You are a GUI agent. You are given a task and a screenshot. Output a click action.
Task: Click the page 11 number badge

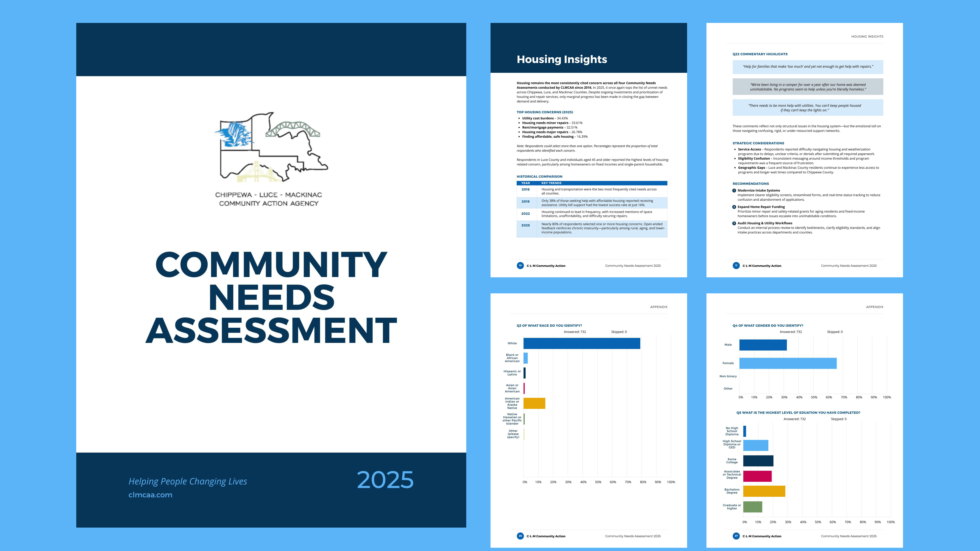[x=736, y=265]
